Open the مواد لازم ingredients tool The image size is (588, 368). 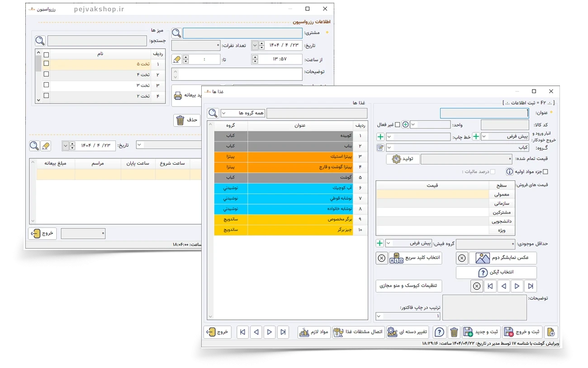click(313, 332)
